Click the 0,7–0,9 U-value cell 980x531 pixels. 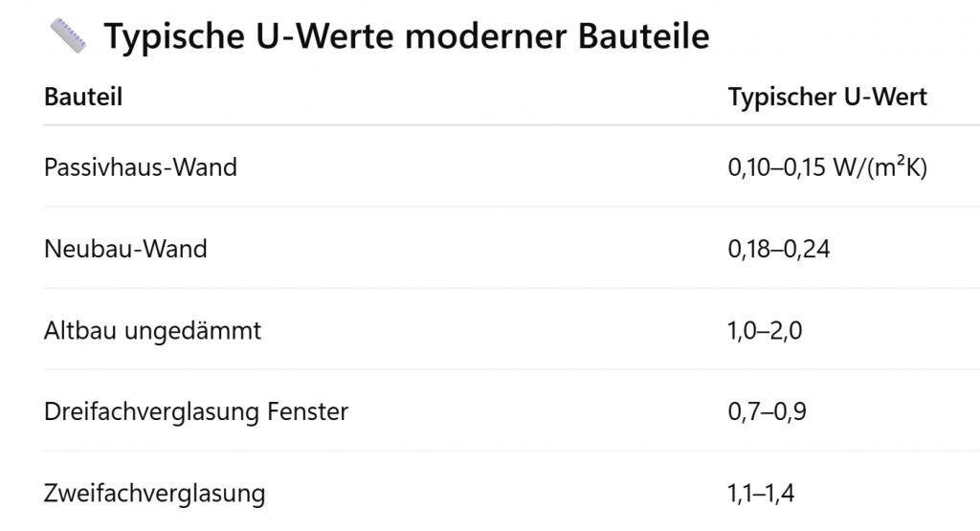tap(765, 412)
